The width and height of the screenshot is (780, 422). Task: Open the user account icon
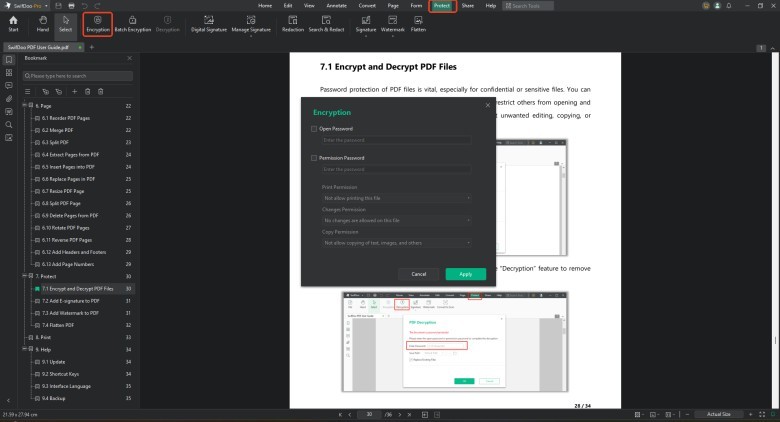[x=717, y=5]
